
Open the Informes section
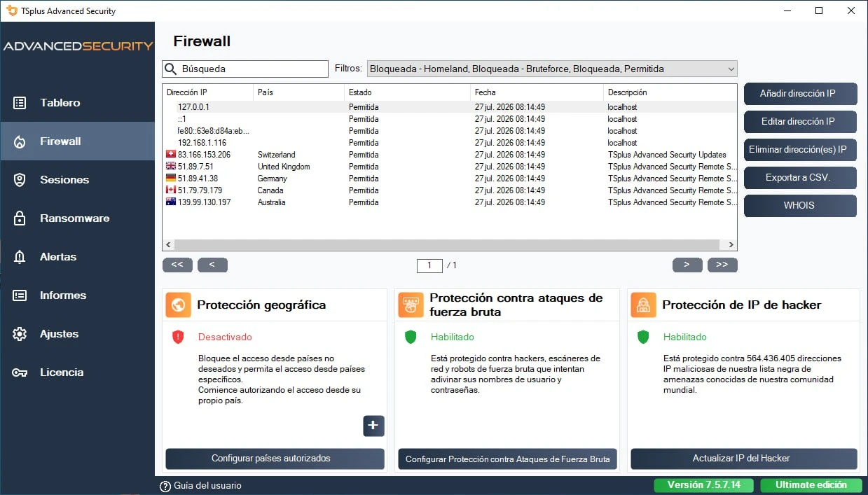[77, 295]
